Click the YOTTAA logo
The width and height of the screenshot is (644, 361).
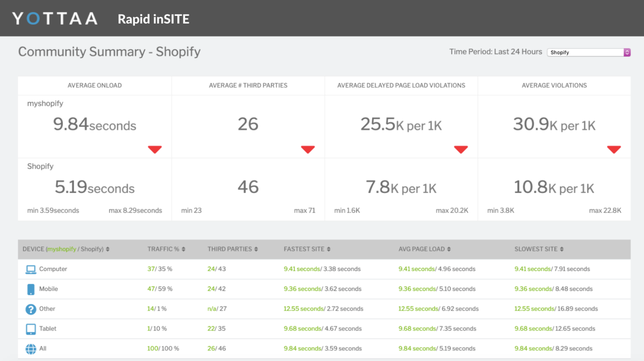[55, 19]
